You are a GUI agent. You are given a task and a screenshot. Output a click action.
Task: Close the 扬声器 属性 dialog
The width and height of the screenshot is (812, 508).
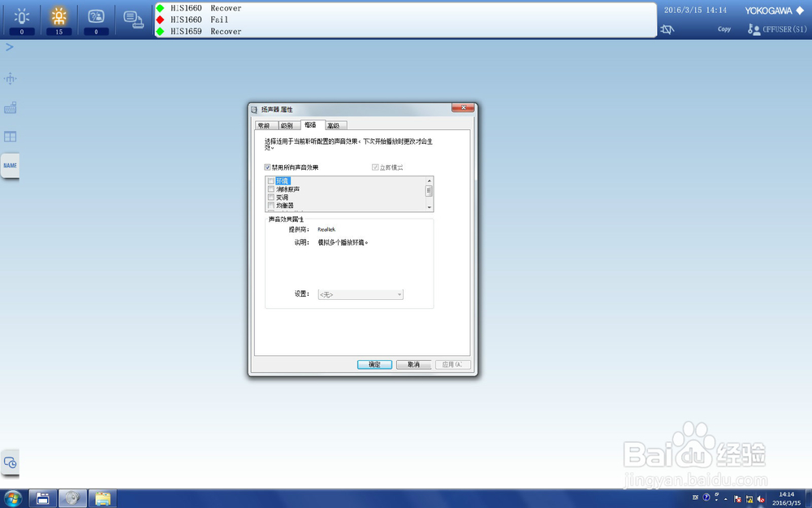(463, 107)
